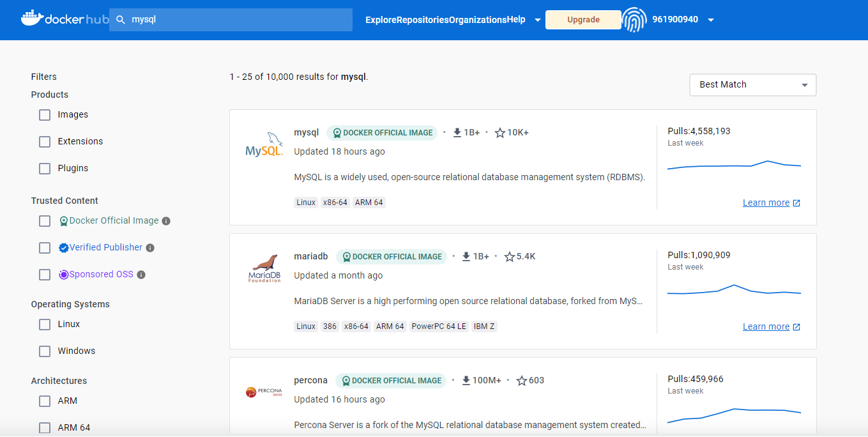This screenshot has height=437, width=868.
Task: Click the MariaDB seal logo
Action: coord(264,269)
